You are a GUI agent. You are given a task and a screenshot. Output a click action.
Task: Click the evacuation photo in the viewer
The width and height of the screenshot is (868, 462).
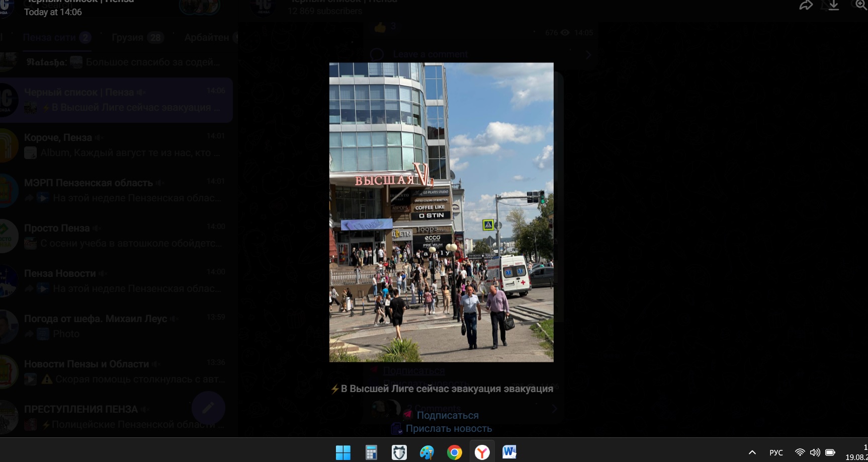(x=441, y=212)
